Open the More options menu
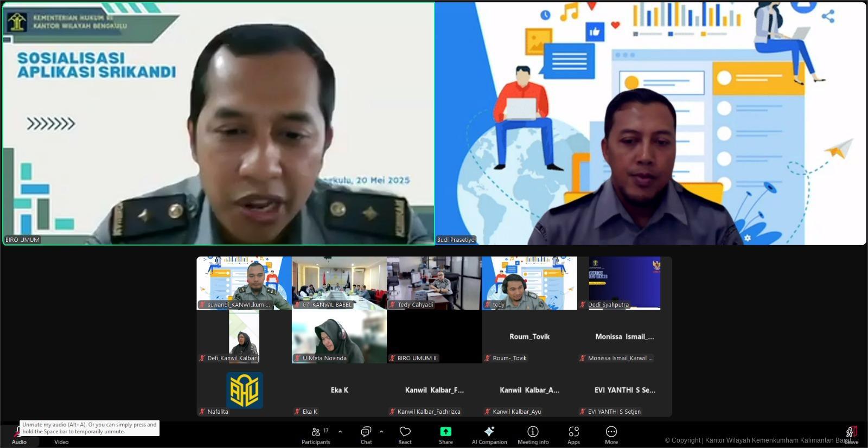 pyautogui.click(x=611, y=435)
